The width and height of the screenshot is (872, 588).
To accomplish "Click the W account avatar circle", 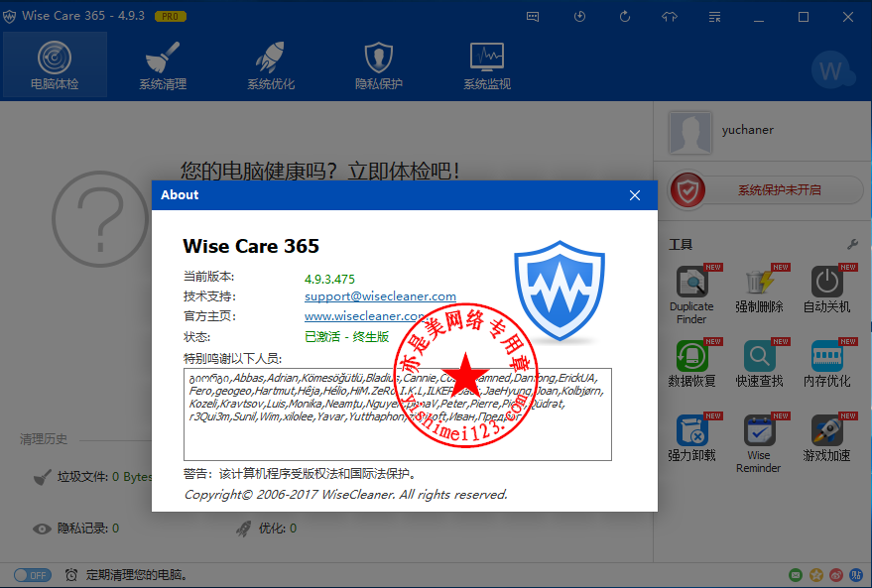I will coord(831,70).
